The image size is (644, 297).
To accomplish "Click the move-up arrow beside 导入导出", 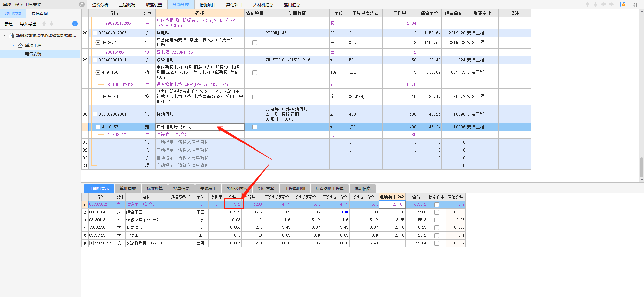I will 44,24.
